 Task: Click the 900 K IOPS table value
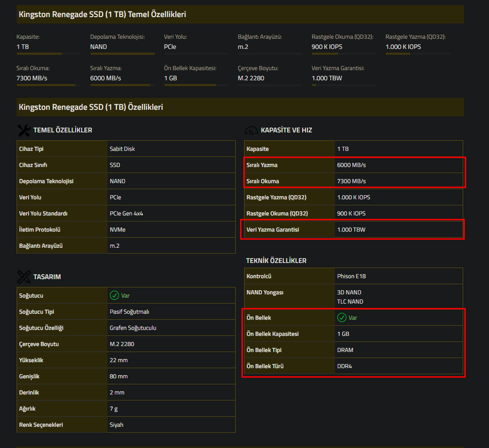click(x=351, y=214)
